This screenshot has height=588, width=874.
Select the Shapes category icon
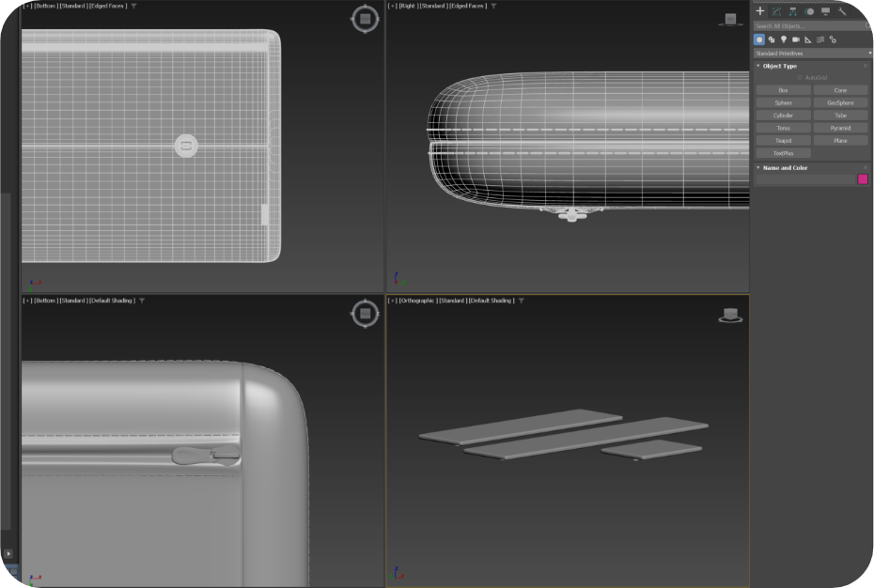click(771, 39)
